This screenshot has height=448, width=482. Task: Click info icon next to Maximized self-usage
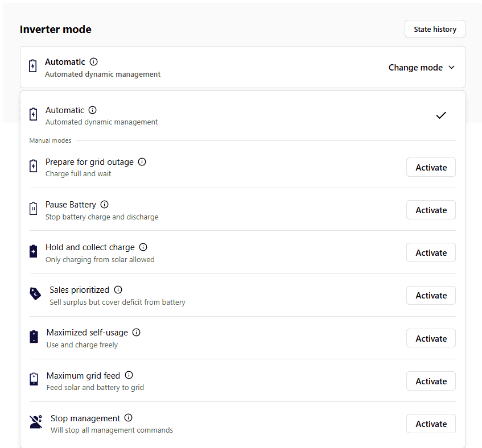[x=136, y=333]
